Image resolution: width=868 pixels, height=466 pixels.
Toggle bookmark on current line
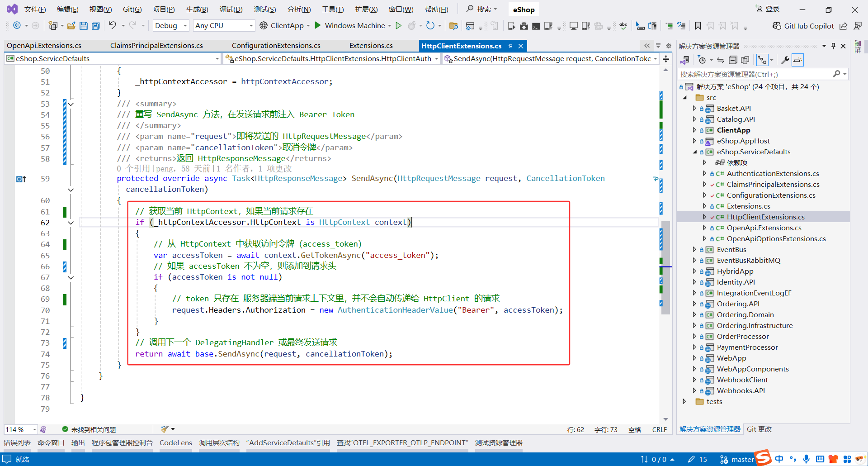coord(698,26)
